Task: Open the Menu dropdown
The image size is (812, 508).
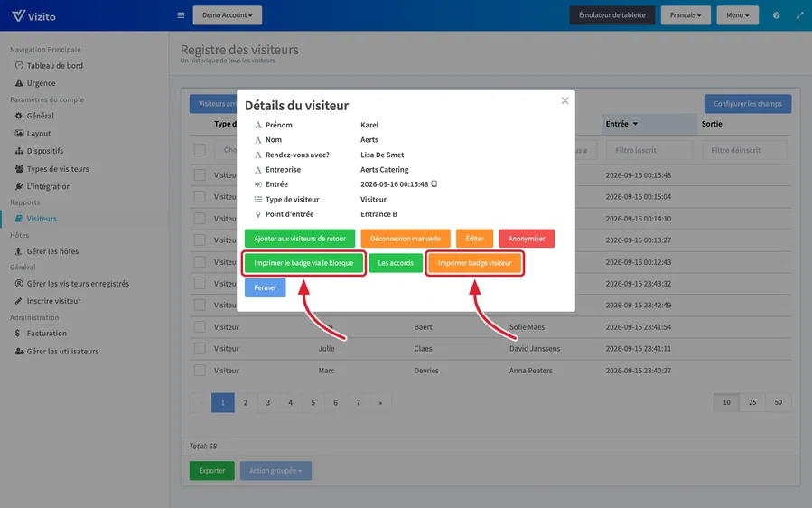Action: pyautogui.click(x=737, y=15)
